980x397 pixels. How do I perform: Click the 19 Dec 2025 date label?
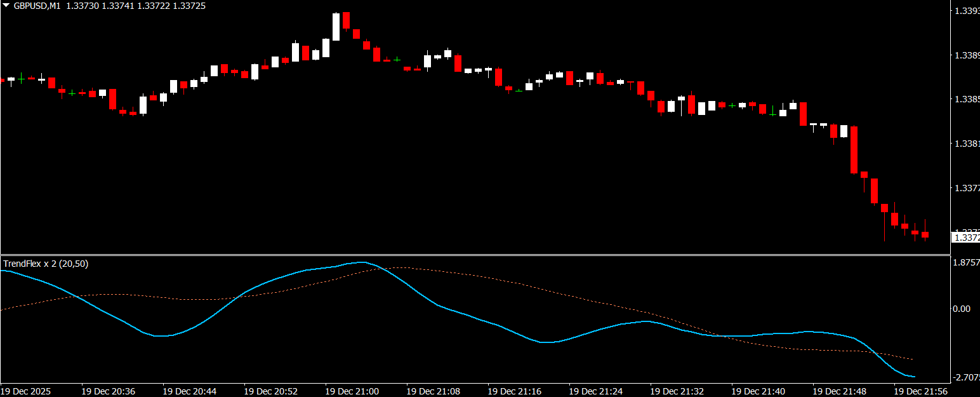click(26, 391)
